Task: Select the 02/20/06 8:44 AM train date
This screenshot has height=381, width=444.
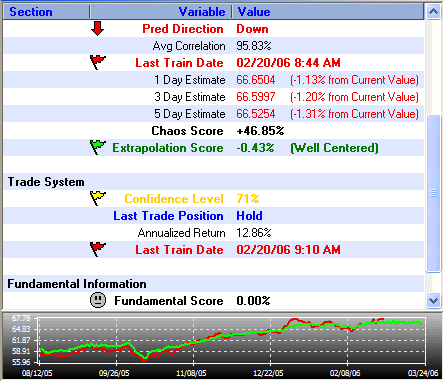Action: [x=288, y=63]
